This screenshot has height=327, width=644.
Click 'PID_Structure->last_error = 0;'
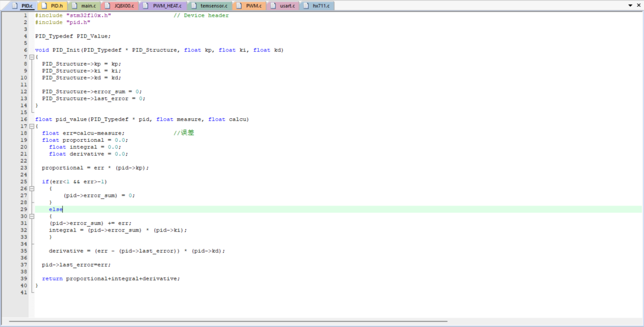pos(94,99)
